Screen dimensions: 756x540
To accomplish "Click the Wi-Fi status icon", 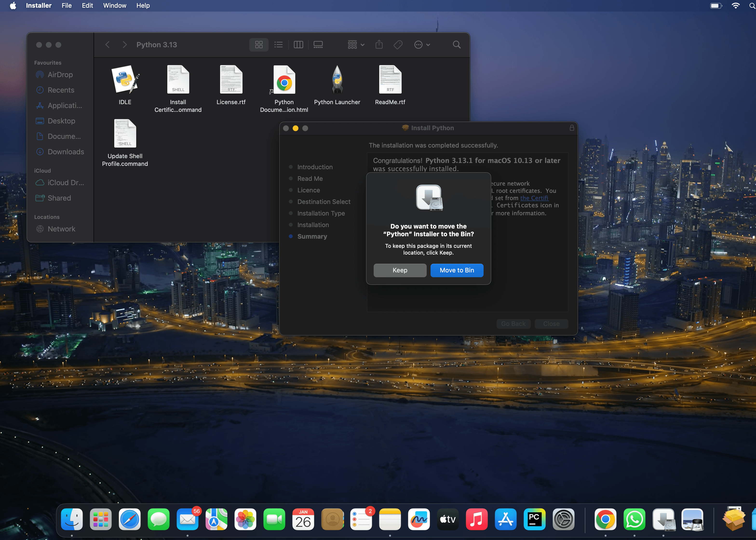I will pyautogui.click(x=736, y=6).
